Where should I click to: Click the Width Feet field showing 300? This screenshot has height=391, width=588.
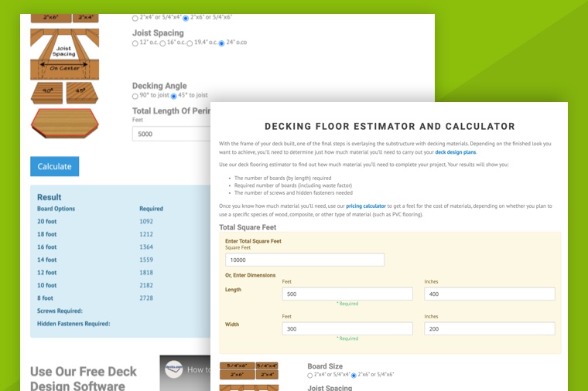click(x=347, y=329)
